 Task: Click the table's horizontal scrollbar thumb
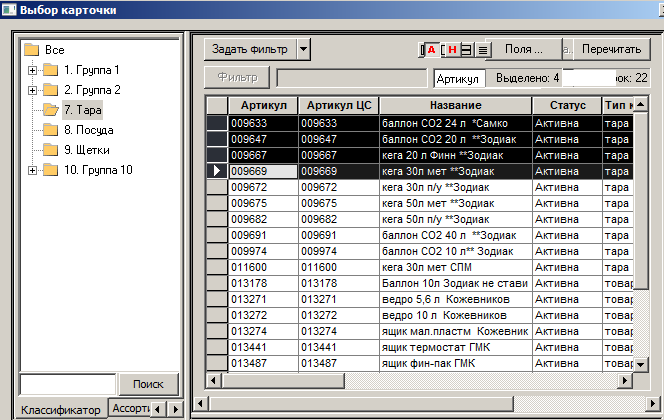[283, 381]
